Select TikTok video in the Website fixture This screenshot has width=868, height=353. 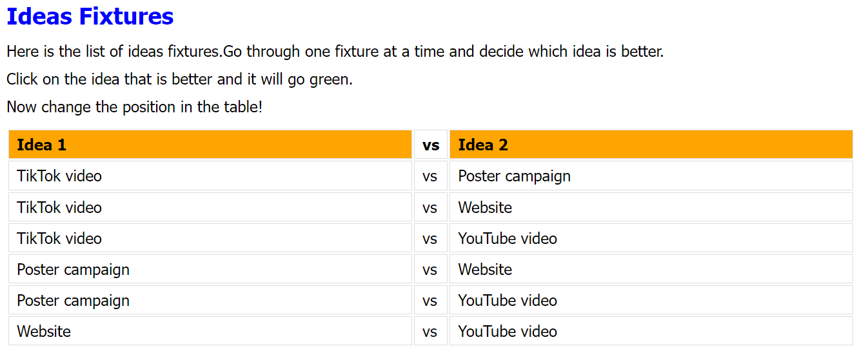(x=59, y=207)
